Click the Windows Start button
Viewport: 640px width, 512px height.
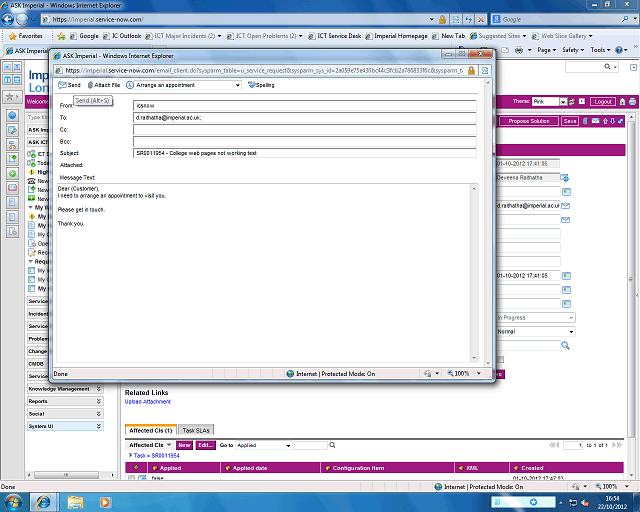point(16,500)
